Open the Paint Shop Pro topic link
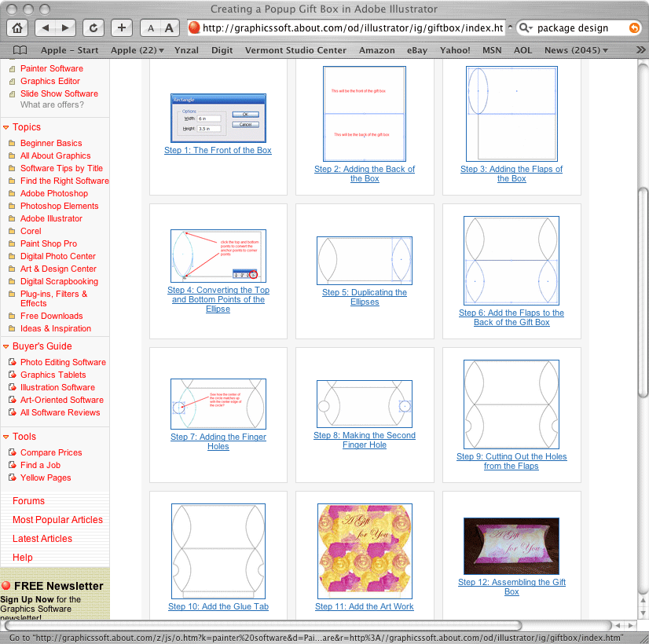 (x=49, y=244)
